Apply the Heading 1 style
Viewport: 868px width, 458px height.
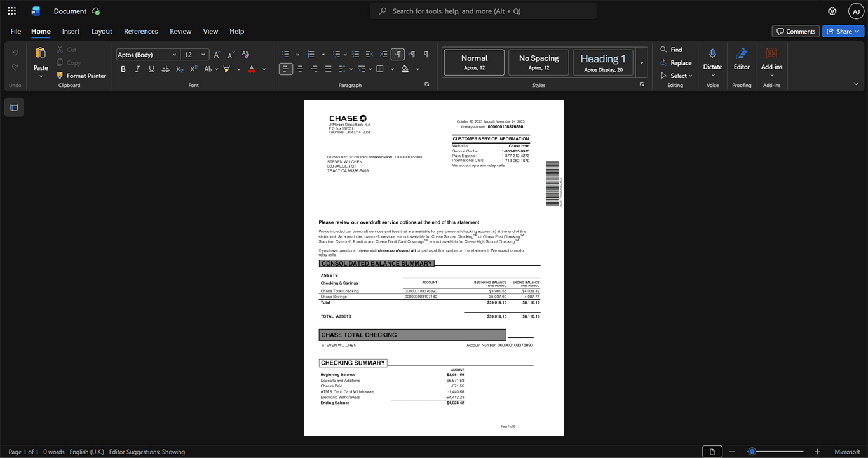603,62
